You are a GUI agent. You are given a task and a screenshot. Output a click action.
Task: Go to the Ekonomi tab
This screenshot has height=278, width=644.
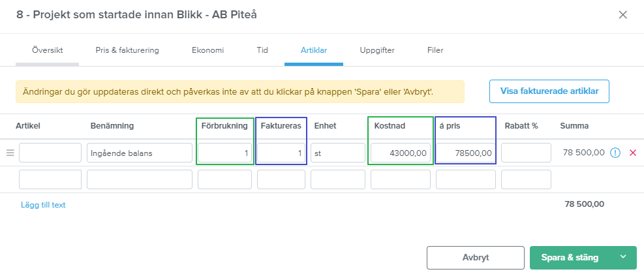[208, 50]
